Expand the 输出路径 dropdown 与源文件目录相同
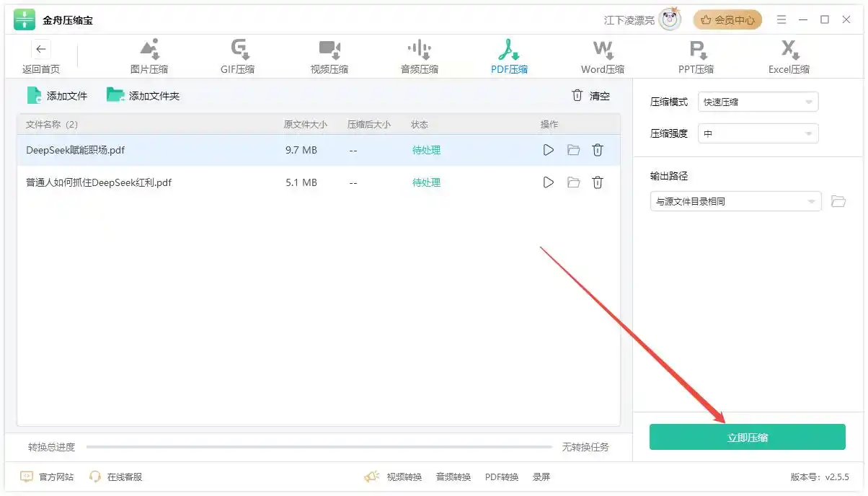Screen dimensions: 868x496 click(x=735, y=201)
